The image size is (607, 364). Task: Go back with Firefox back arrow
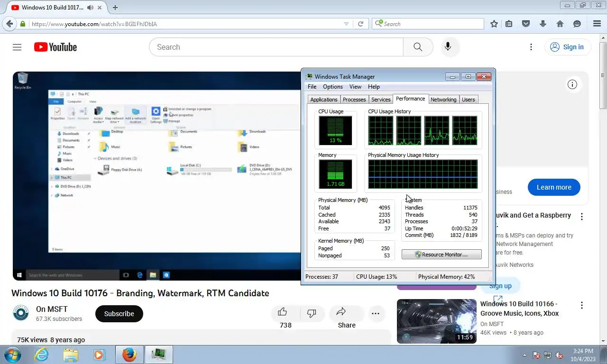click(9, 24)
